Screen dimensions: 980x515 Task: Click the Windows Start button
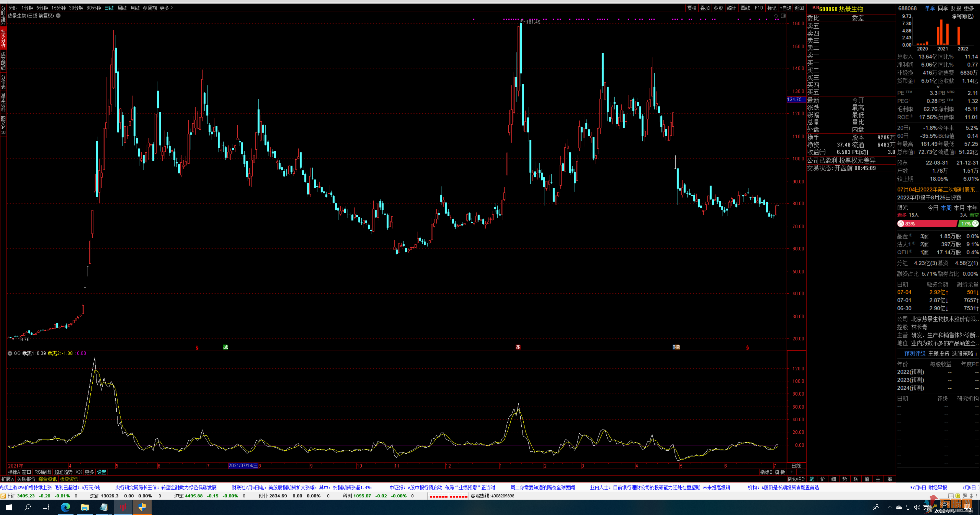click(9, 507)
